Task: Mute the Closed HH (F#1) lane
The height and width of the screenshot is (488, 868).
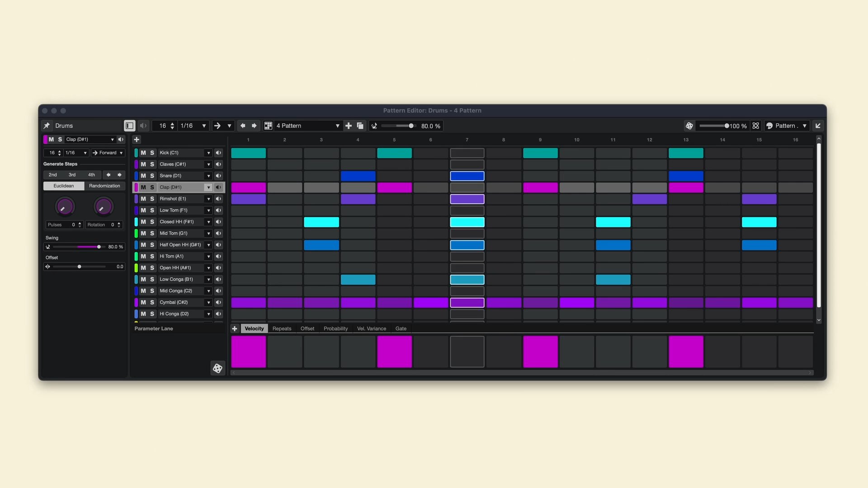Action: point(143,222)
